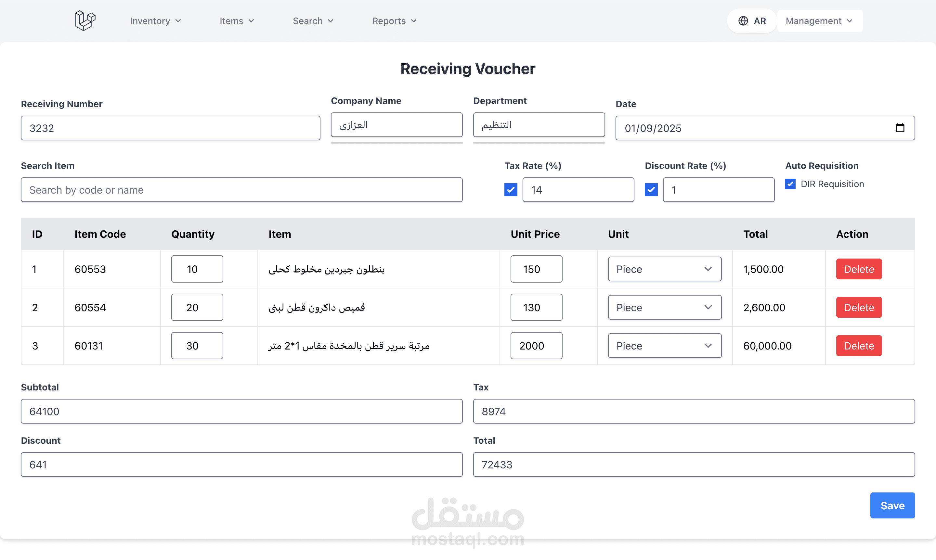Open the Items menu

pyautogui.click(x=237, y=21)
